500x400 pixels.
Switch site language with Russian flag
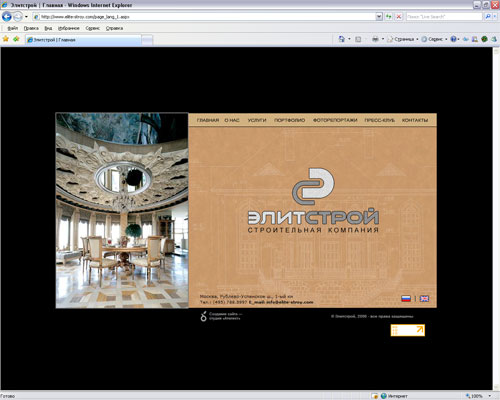pos(406,299)
